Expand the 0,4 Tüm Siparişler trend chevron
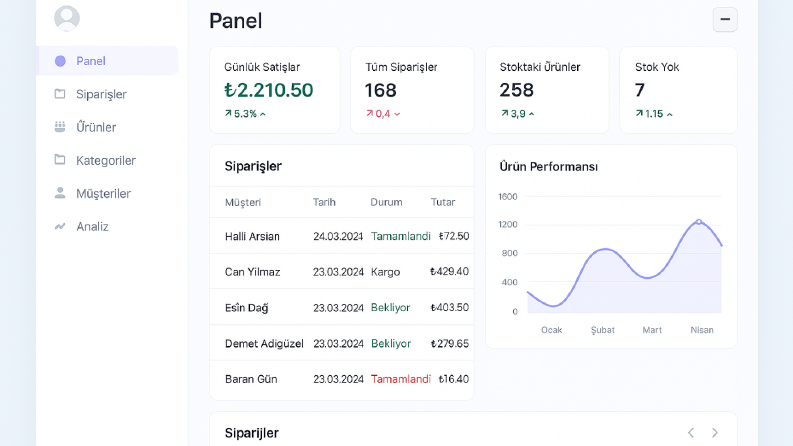The width and height of the screenshot is (793, 446). [397, 114]
